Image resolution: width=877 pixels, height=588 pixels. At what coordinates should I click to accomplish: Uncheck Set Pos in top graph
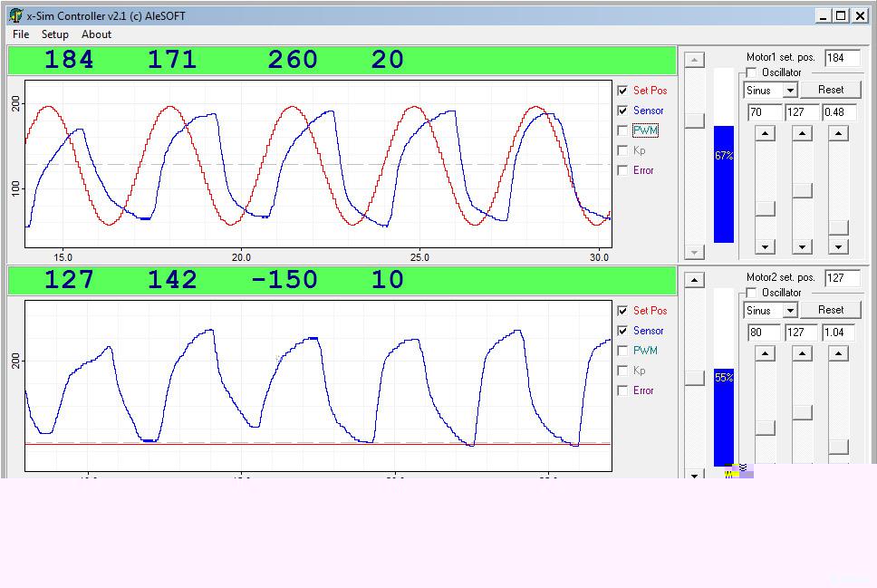pos(622,91)
